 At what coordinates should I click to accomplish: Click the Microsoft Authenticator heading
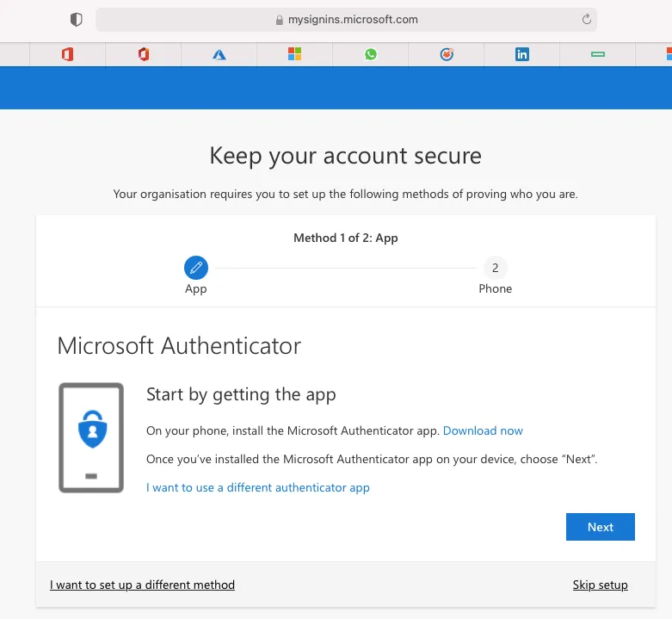179,346
